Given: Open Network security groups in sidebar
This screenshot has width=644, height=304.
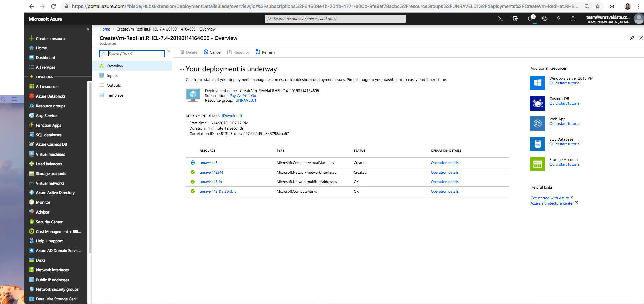Looking at the screenshot, I should click(57, 289).
